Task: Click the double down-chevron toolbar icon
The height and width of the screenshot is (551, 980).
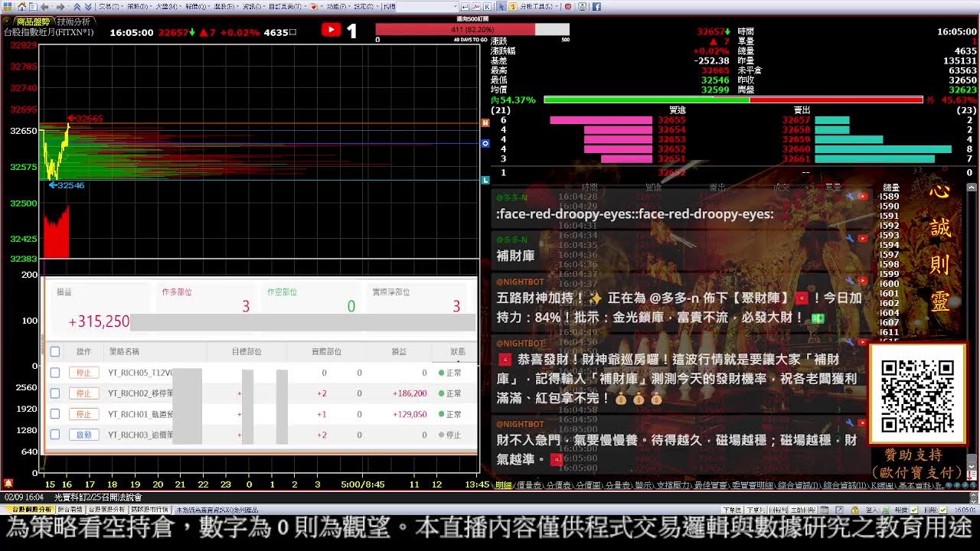Action: coord(87,6)
